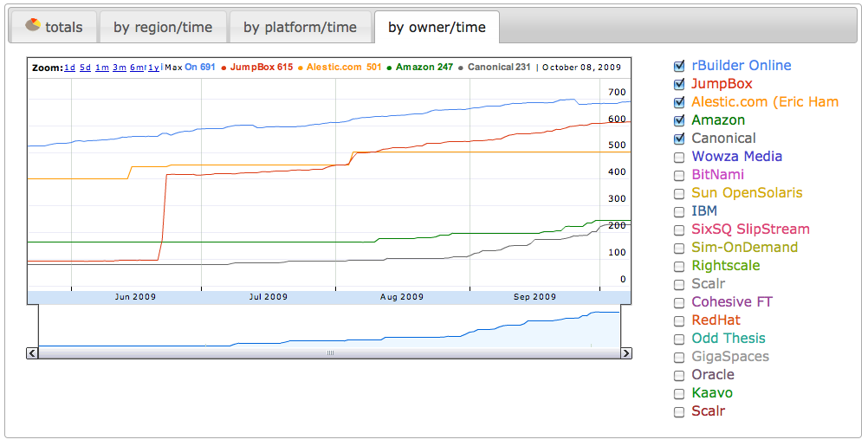Click the left scroll arrow under the chart

click(33, 353)
